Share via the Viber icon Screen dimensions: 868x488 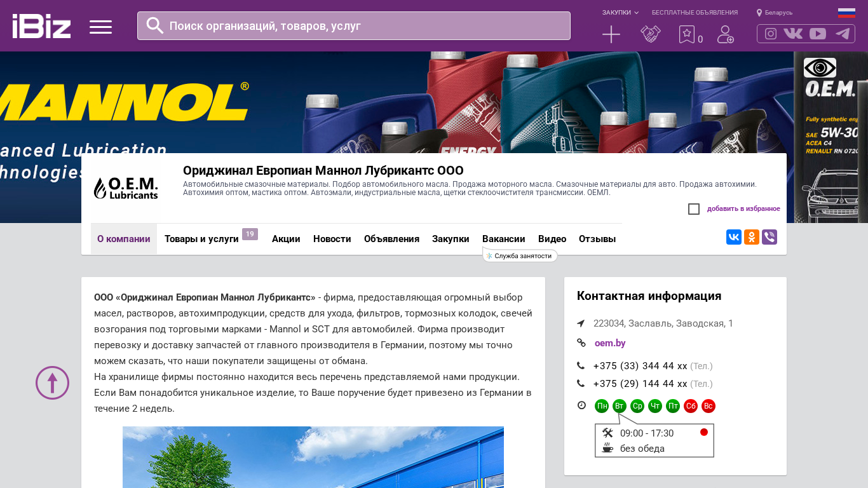[770, 237]
